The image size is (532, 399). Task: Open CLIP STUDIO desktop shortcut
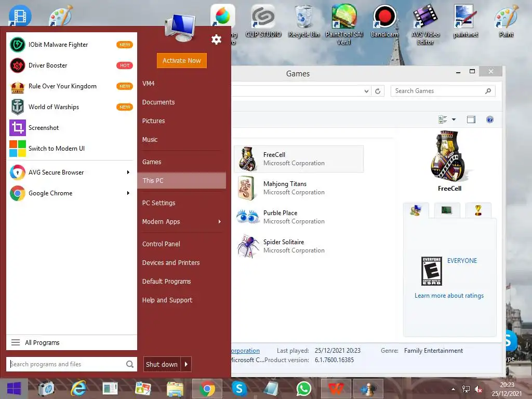tap(263, 21)
